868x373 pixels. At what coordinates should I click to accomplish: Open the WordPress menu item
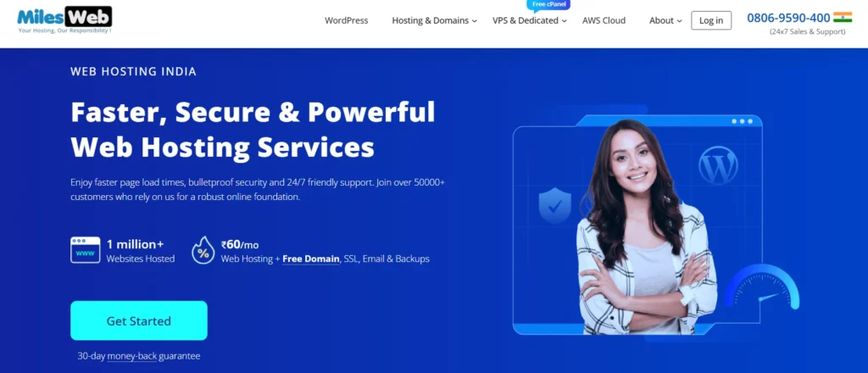346,20
